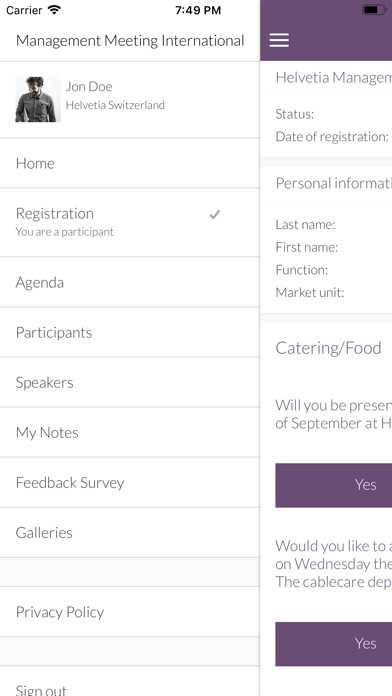Viewport: 392px width, 696px height.
Task: Select the Catering/Food section heading
Action: tap(328, 348)
